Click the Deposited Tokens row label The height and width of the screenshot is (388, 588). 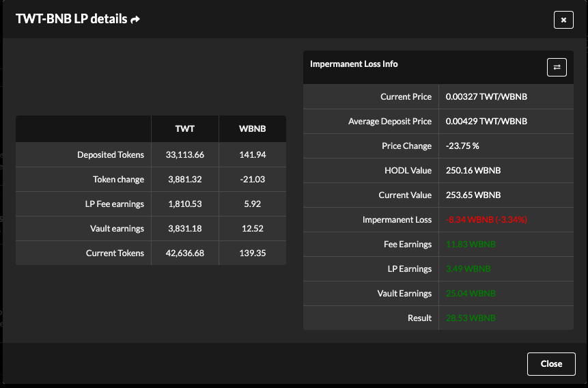coord(111,154)
